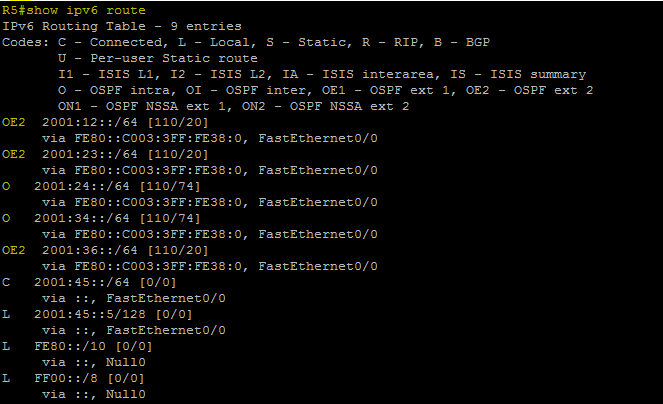Click the connected route 2001:45::/64
Screen dimensions: 663x404
pos(82,282)
